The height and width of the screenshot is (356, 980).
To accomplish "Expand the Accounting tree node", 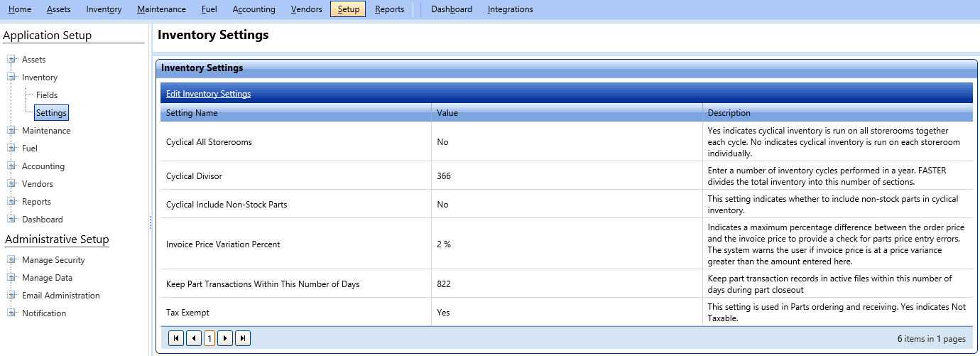I will (x=11, y=166).
